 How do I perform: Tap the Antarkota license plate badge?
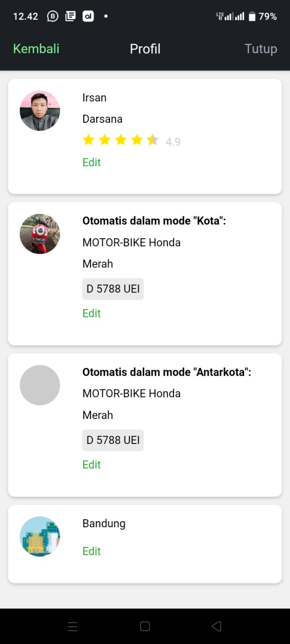(113, 440)
